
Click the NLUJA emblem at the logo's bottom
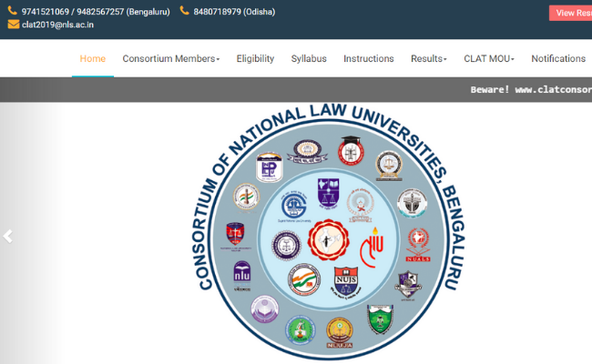pyautogui.click(x=340, y=333)
